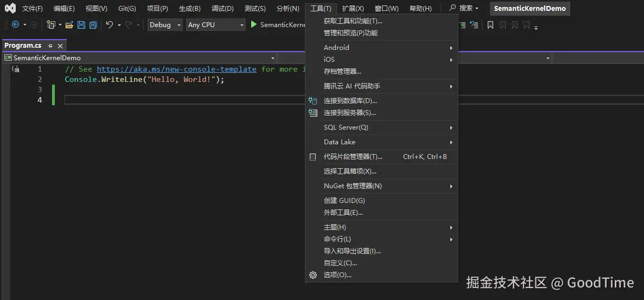Pin the Program.cs tab

coord(50,46)
